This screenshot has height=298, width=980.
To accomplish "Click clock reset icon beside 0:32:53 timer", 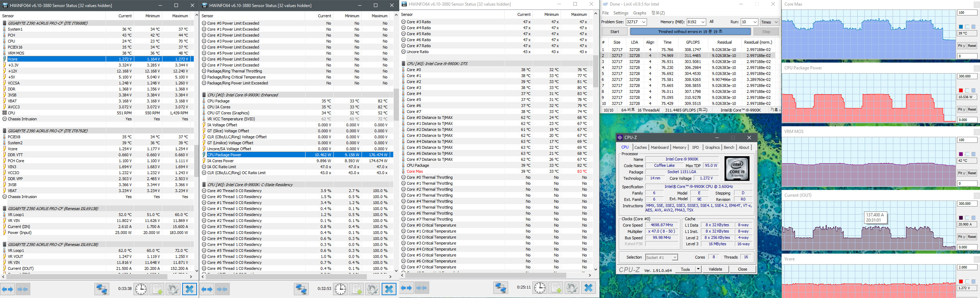I will [x=340, y=289].
